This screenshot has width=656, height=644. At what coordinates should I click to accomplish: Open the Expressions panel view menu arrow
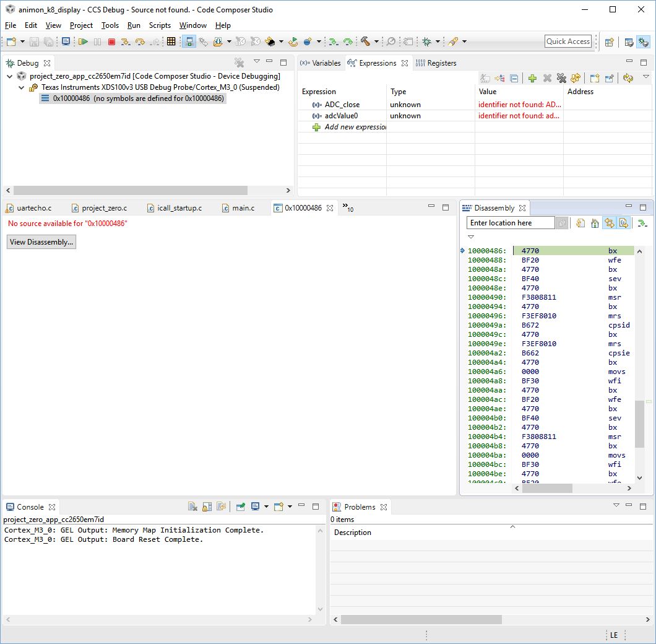pos(645,77)
